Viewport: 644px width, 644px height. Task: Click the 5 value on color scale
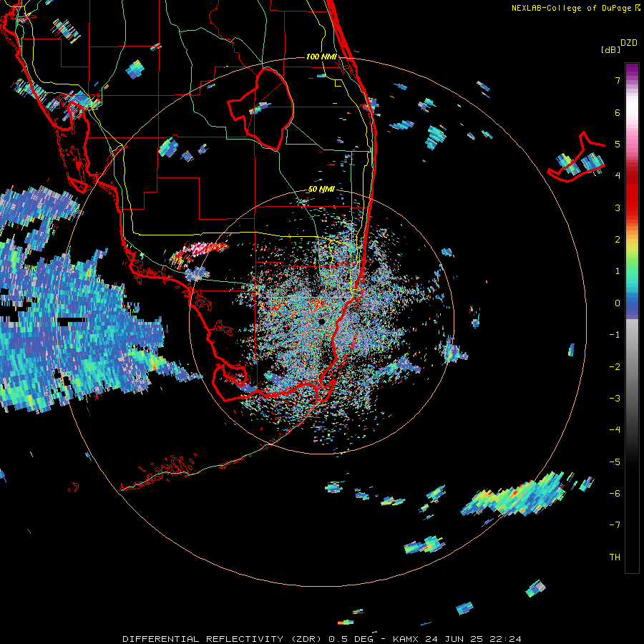[618, 144]
